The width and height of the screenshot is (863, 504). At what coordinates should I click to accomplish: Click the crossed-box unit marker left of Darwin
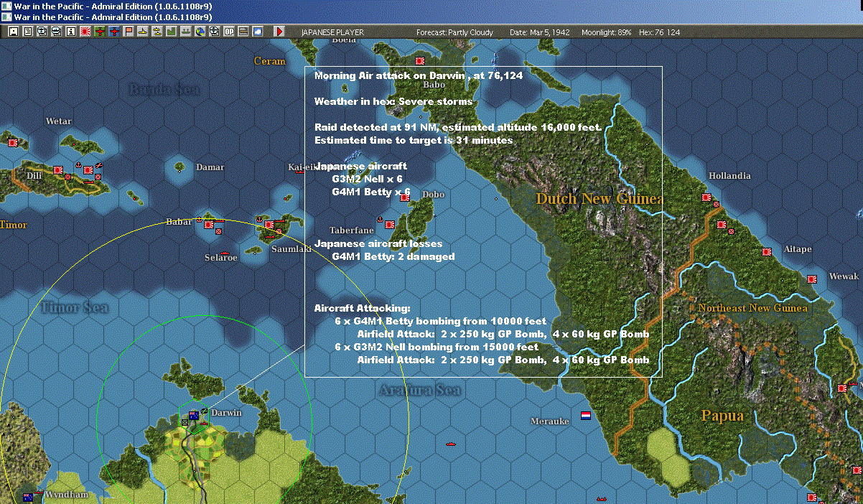click(185, 422)
